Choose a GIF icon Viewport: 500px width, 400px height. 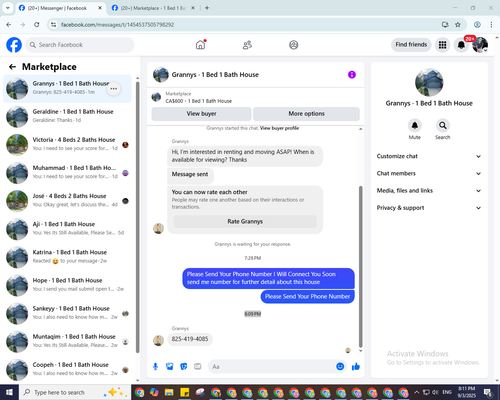pos(198,367)
